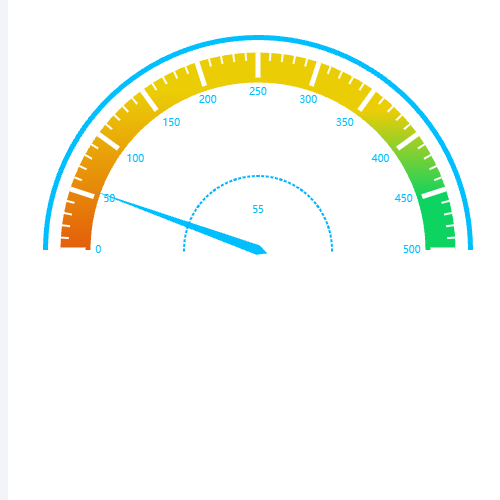Image resolution: width=500 pixels, height=500 pixels.
Task: Select the 350 scale label
Action: (x=345, y=122)
